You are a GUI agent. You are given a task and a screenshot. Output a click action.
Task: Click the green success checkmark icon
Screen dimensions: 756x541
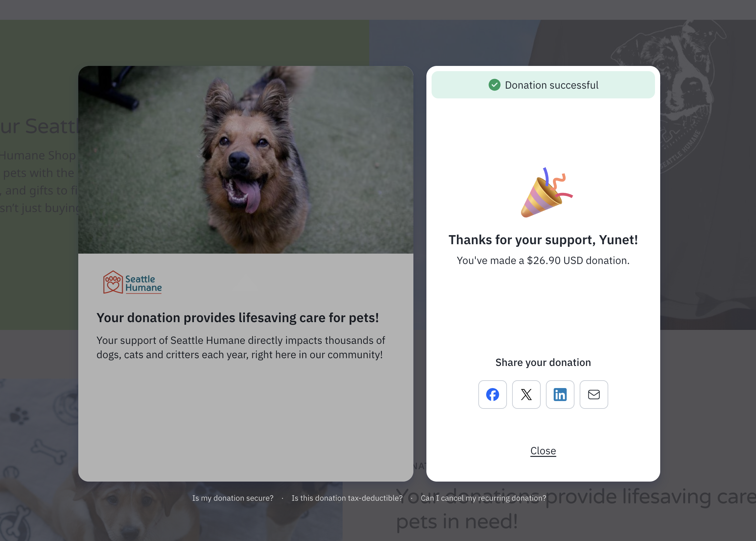[x=494, y=85]
